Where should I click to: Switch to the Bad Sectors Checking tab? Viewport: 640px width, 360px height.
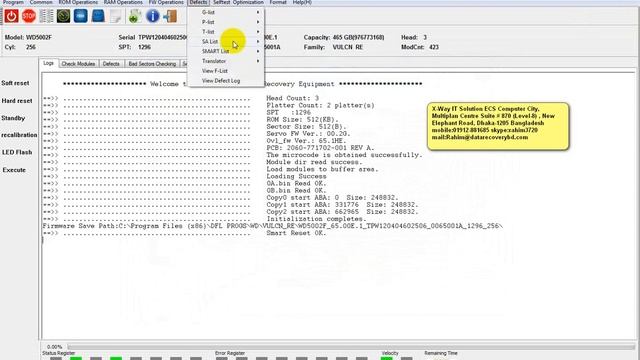(x=152, y=64)
